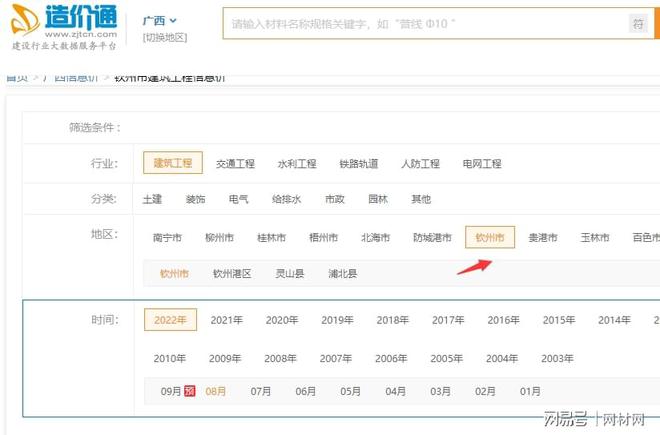Select the 人防工程 industry filter
This screenshot has width=660, height=435.
click(420, 164)
